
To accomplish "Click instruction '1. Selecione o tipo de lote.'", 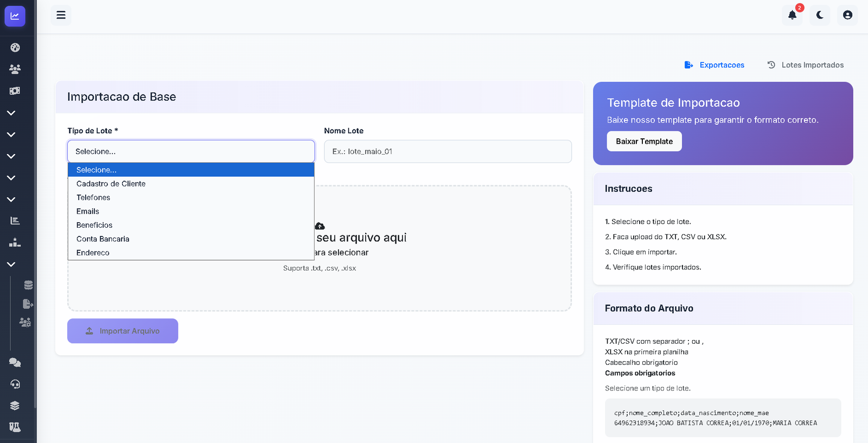I will [x=648, y=222].
